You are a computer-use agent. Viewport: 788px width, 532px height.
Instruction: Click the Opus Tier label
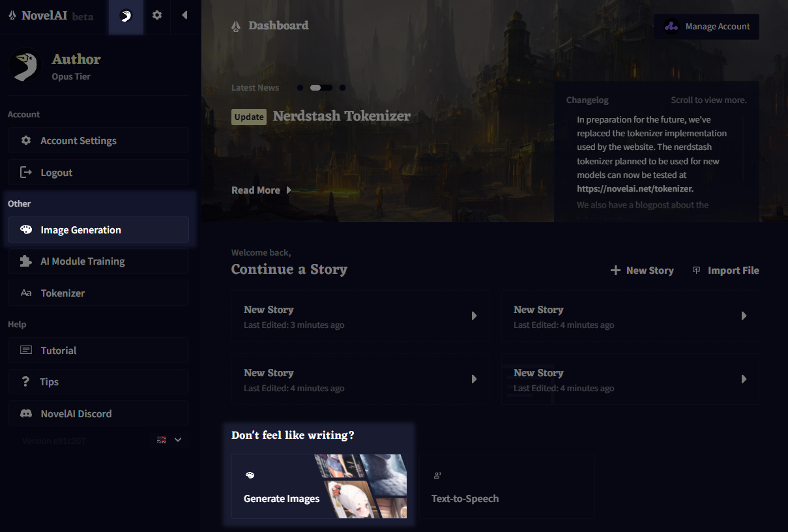71,76
